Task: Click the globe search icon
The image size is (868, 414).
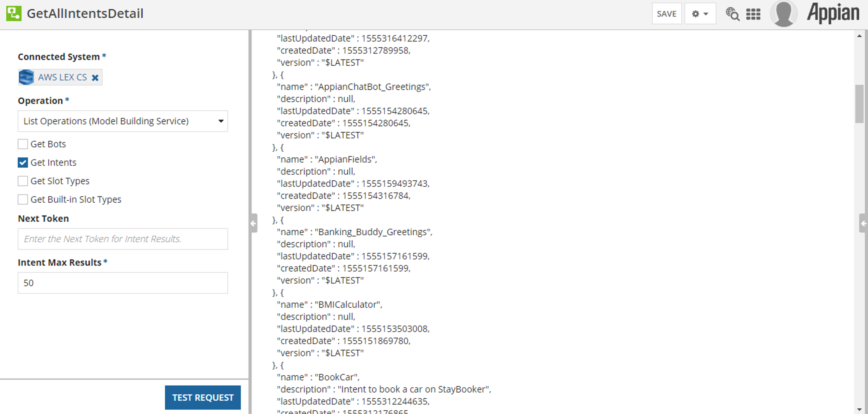Action: (733, 14)
